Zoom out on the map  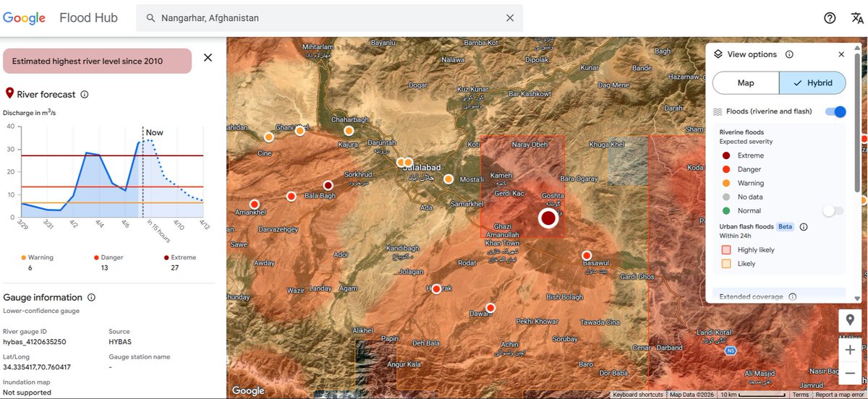click(x=850, y=373)
